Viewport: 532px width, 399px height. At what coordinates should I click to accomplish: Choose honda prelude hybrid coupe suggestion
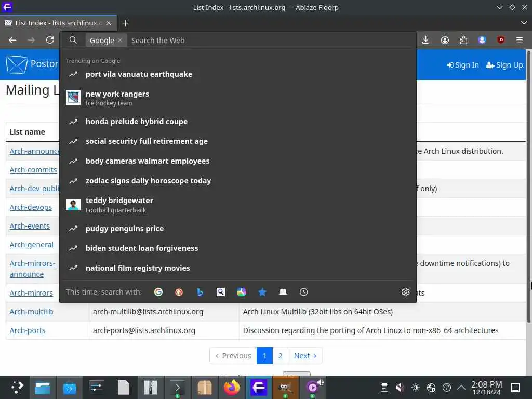(x=237, y=122)
